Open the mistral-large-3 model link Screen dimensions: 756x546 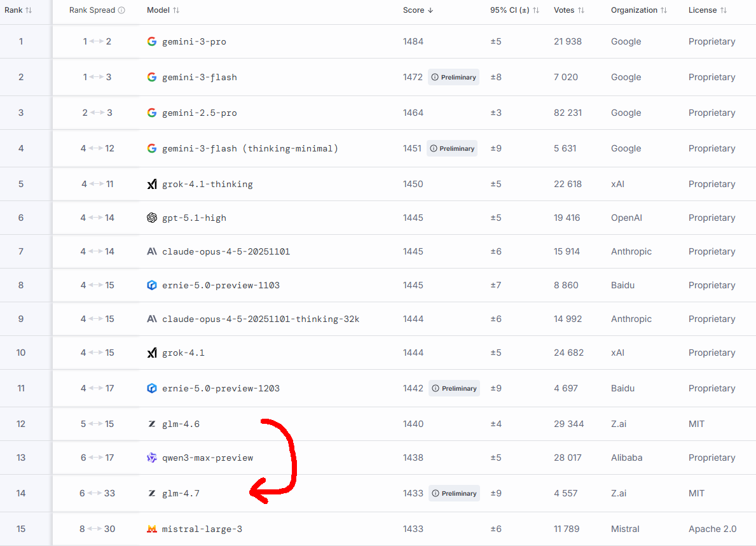pyautogui.click(x=202, y=529)
